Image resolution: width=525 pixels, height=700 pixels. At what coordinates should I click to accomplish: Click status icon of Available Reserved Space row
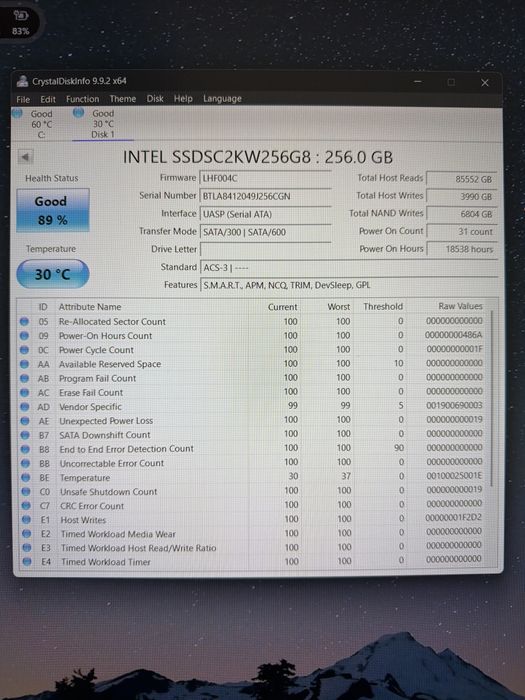[x=25, y=364]
